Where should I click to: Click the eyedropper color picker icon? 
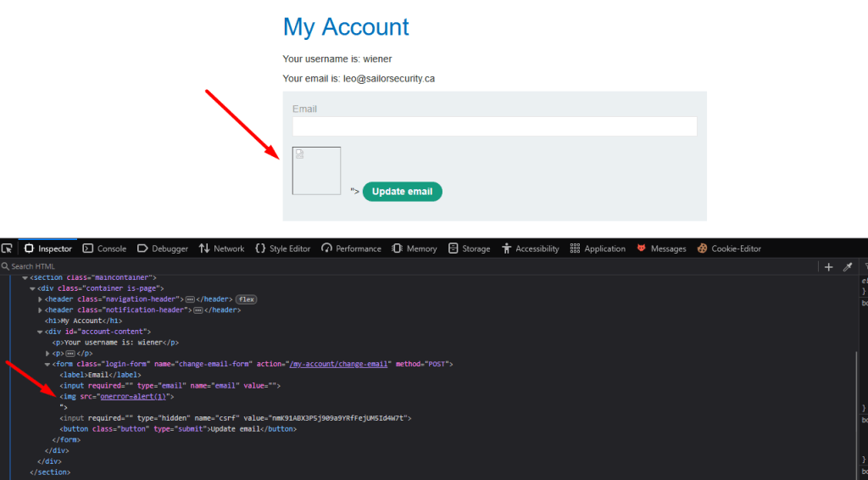click(847, 266)
